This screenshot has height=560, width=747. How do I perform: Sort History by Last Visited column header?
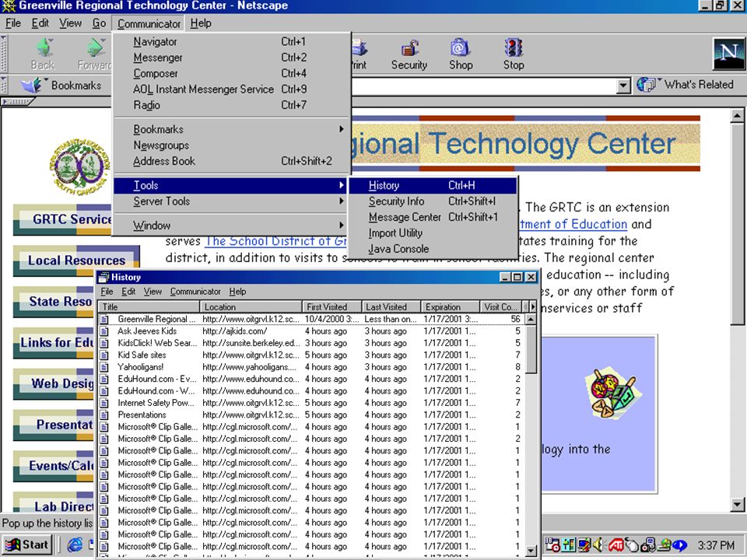(x=391, y=306)
